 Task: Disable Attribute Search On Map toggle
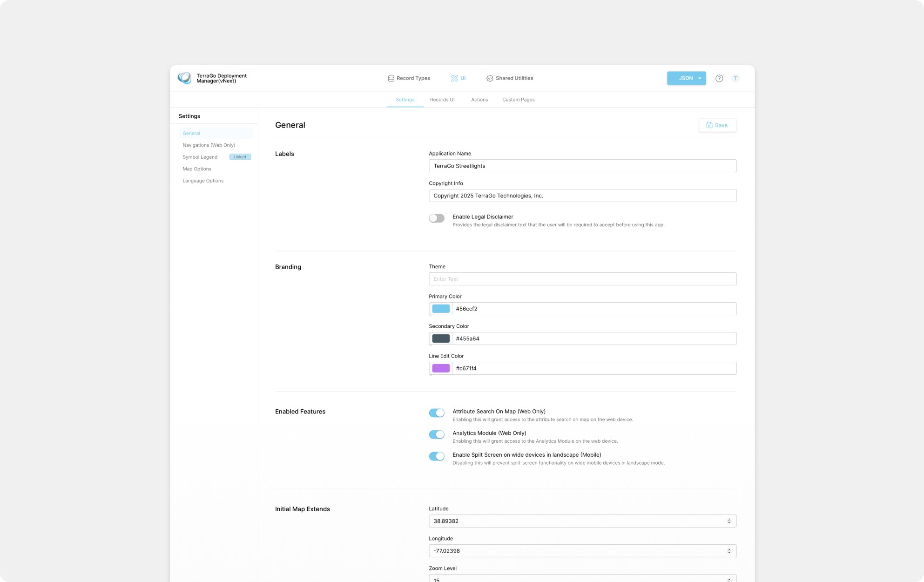tap(437, 413)
